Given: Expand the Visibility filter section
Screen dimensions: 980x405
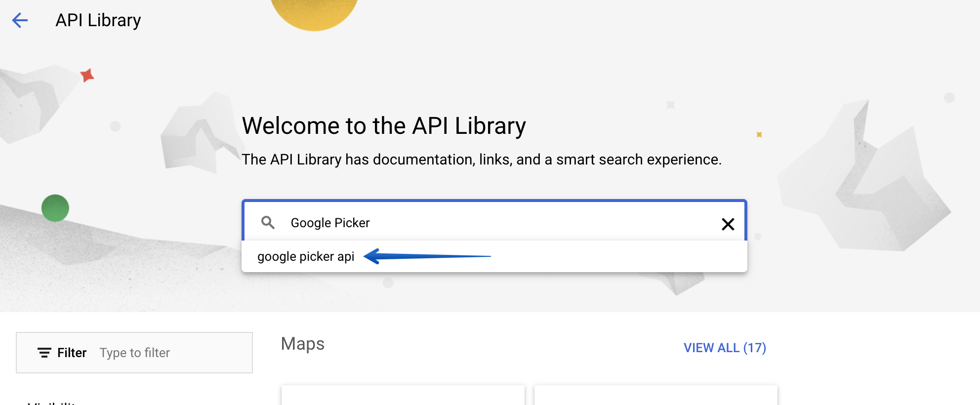Looking at the screenshot, I should (52, 403).
